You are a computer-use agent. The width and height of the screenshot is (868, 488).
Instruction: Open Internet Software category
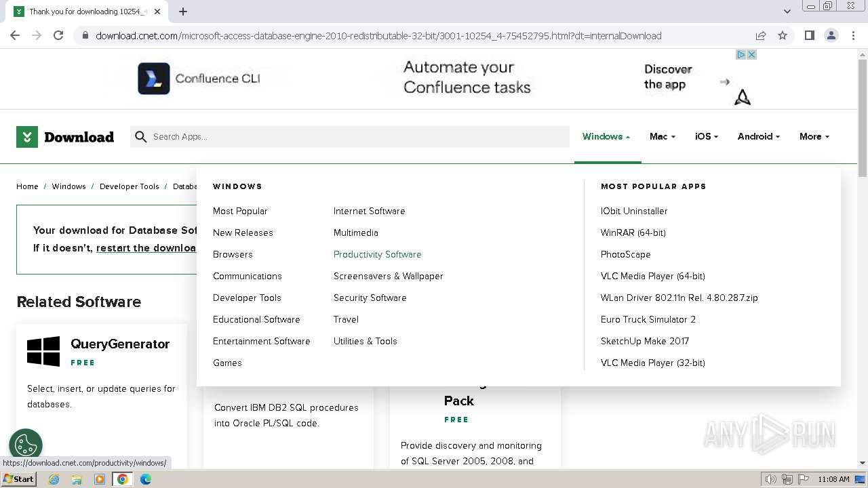click(370, 211)
